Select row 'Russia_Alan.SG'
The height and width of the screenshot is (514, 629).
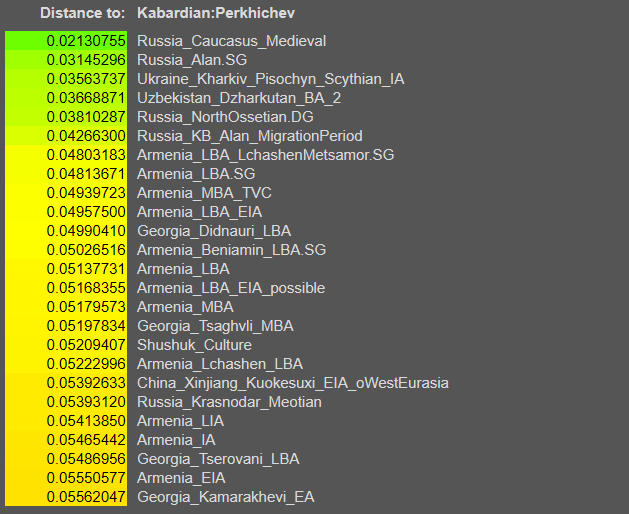pos(192,60)
